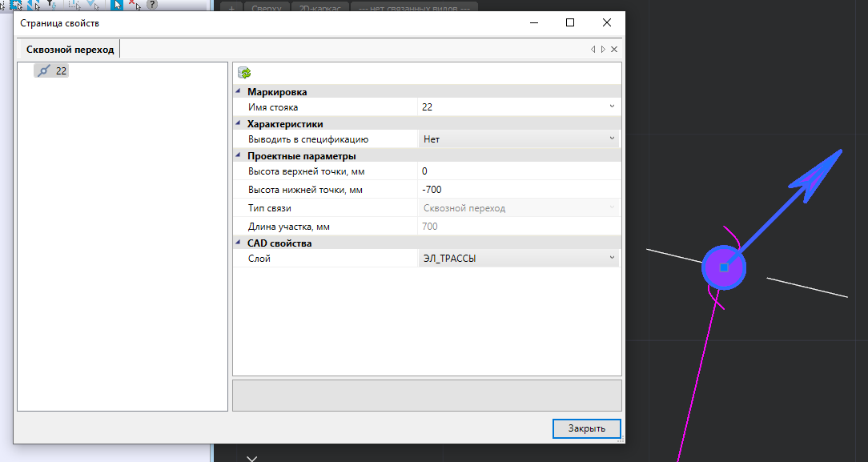868x462 pixels.
Task: Click the blue grip point on the purple node
Action: 724,267
